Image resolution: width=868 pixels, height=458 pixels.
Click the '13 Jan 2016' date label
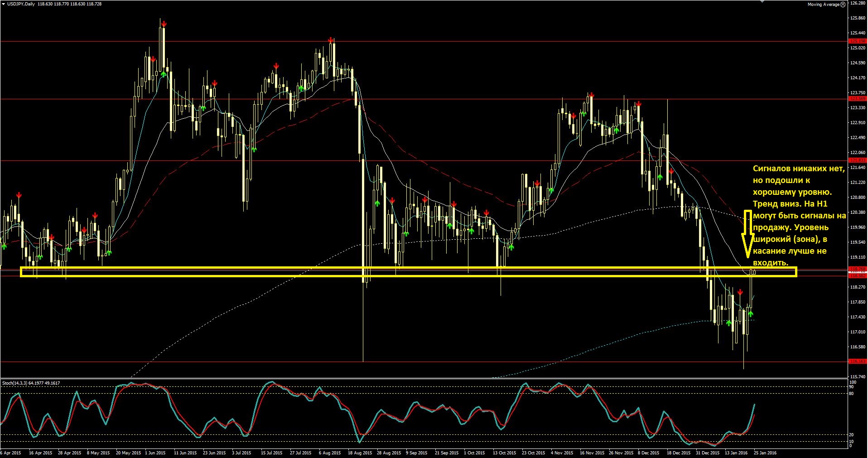point(736,453)
